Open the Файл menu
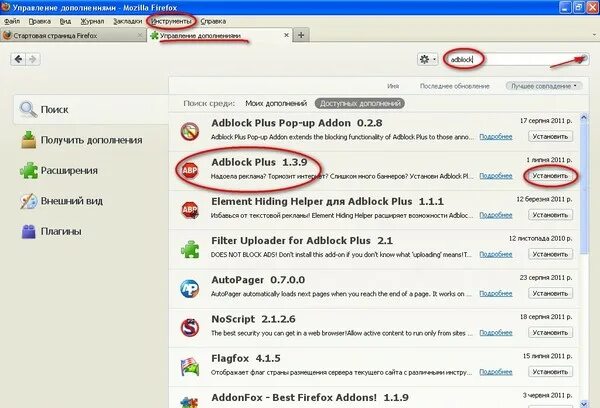The height and width of the screenshot is (408, 600). click(x=12, y=21)
